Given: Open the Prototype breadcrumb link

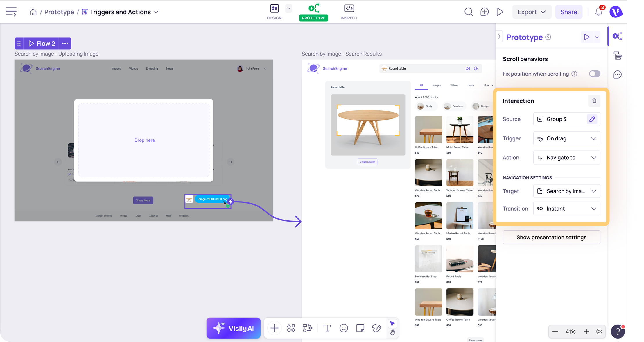Looking at the screenshot, I should (59, 12).
